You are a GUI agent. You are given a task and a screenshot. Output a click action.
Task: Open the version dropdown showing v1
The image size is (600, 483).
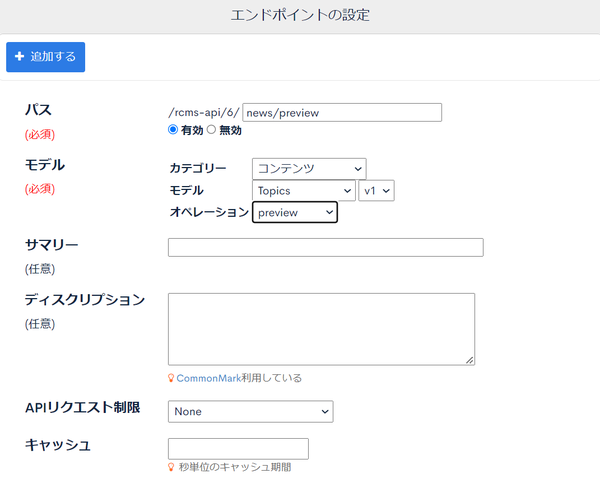pyautogui.click(x=377, y=191)
